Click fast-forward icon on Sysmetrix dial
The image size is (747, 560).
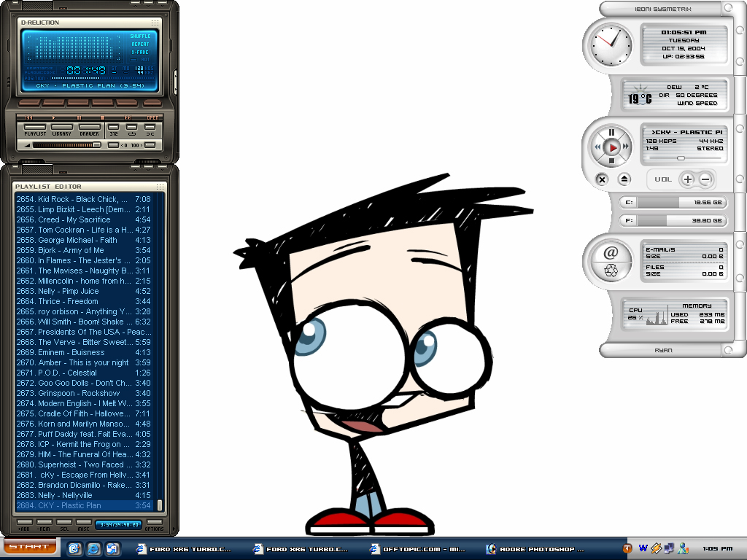626,147
